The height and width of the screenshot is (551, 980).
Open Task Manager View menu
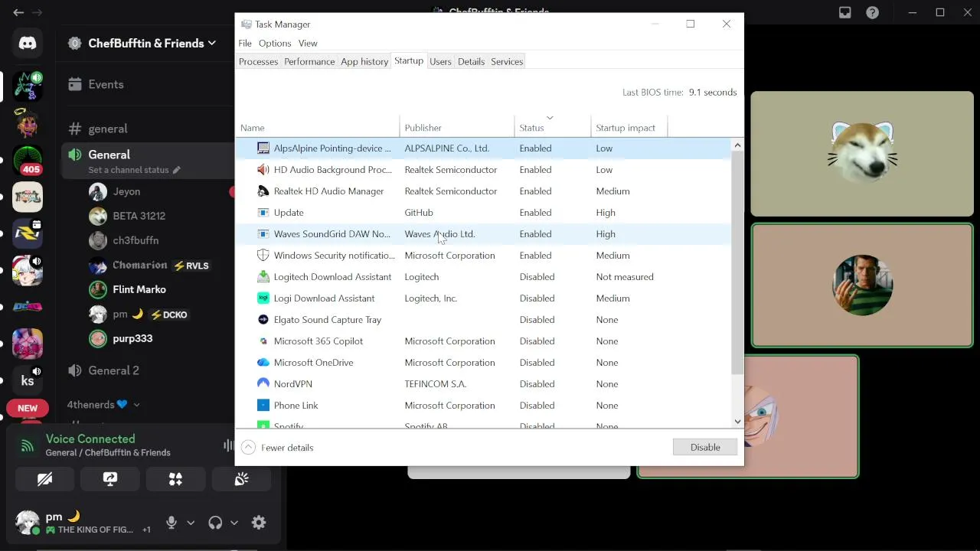pyautogui.click(x=308, y=44)
